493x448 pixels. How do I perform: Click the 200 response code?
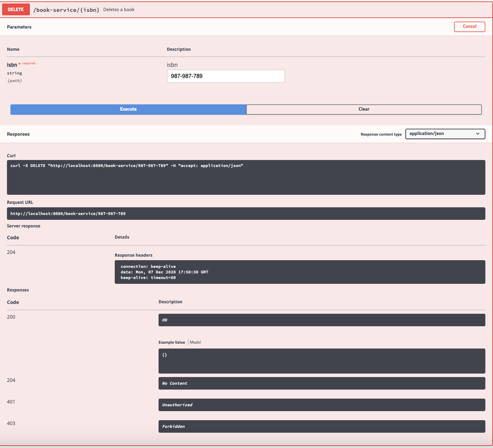click(x=11, y=317)
